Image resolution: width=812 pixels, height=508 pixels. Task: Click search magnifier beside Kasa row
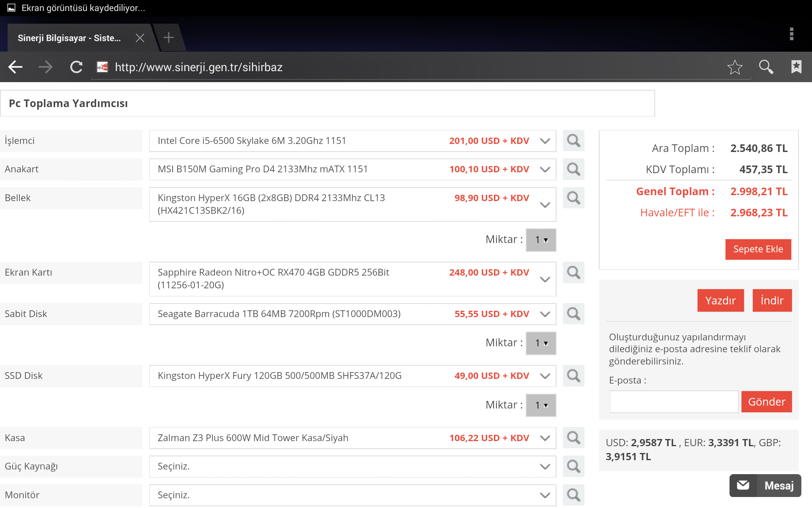[573, 438]
